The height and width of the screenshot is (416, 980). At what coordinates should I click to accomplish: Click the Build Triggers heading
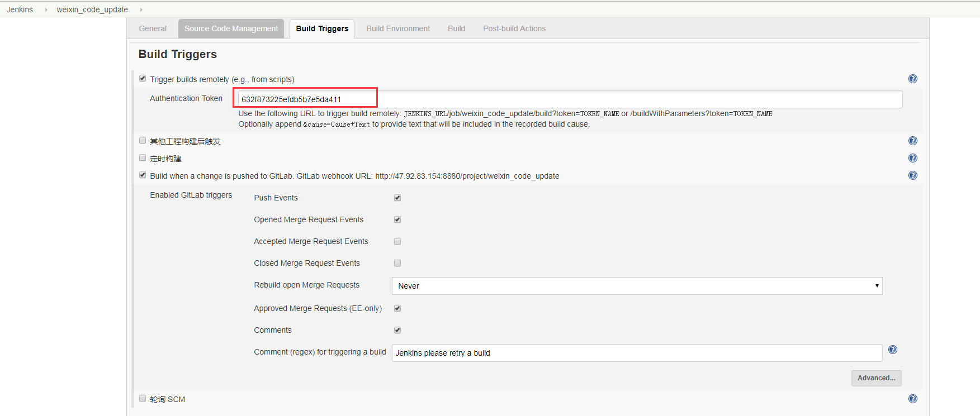(x=178, y=54)
